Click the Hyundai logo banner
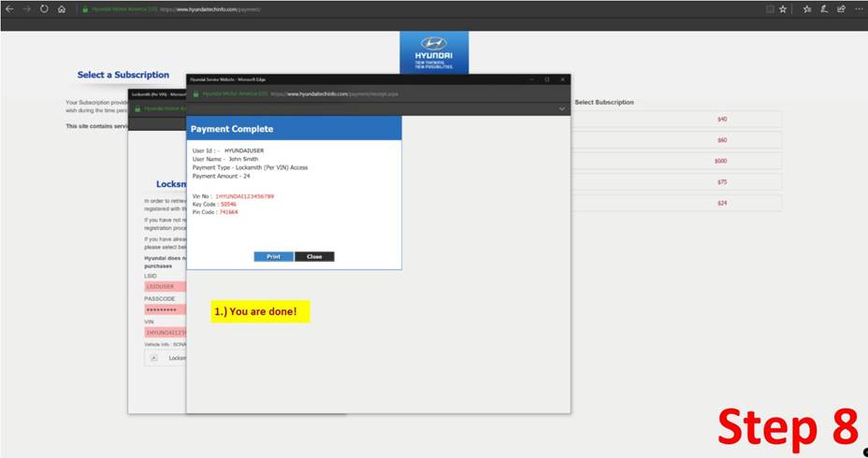 (x=434, y=52)
